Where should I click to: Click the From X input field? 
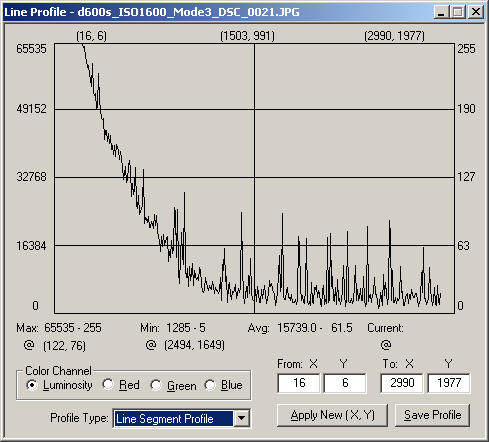[299, 383]
